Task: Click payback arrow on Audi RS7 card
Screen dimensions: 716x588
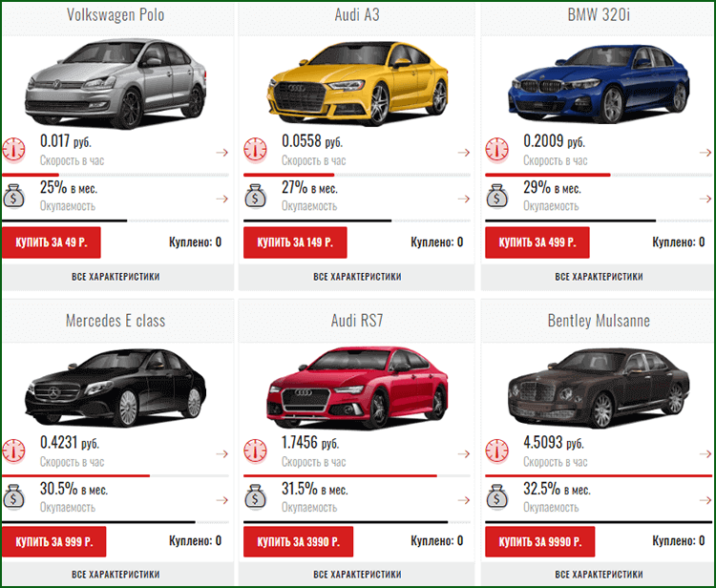Action: (463, 500)
